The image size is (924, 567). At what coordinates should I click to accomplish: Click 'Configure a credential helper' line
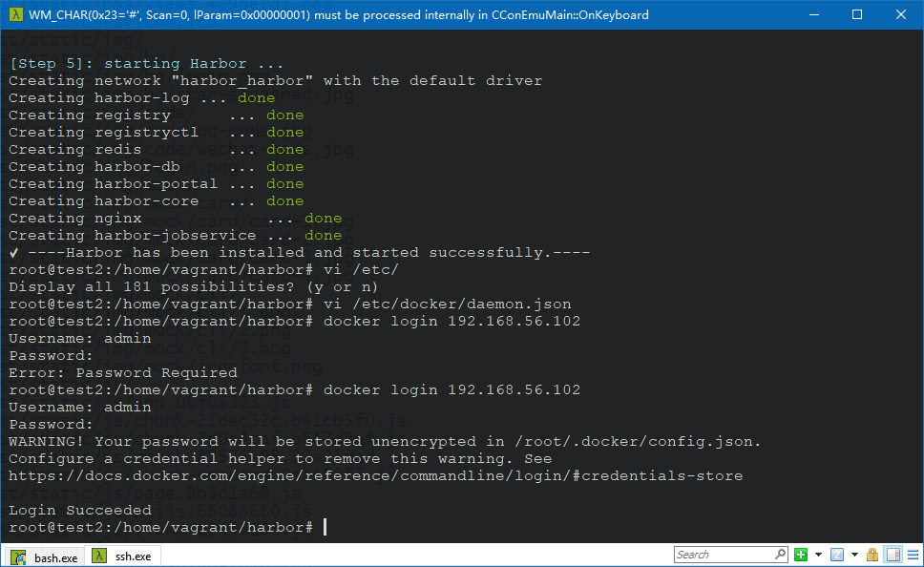click(281, 458)
